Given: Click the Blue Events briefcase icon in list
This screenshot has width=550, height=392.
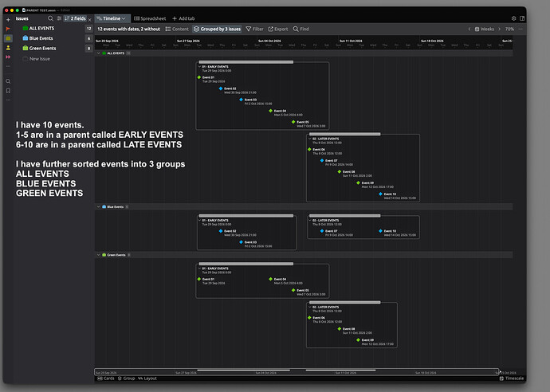Looking at the screenshot, I should pos(25,38).
